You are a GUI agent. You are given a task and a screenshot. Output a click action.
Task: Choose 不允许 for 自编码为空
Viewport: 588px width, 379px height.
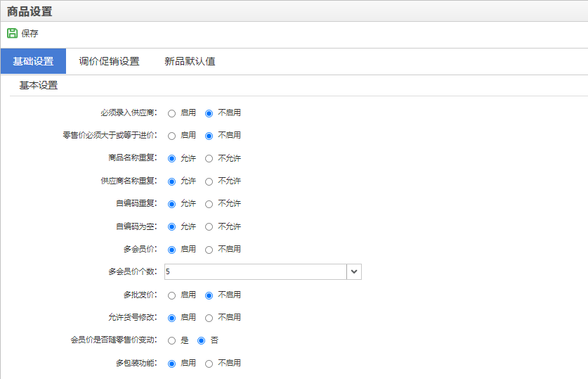pos(209,227)
